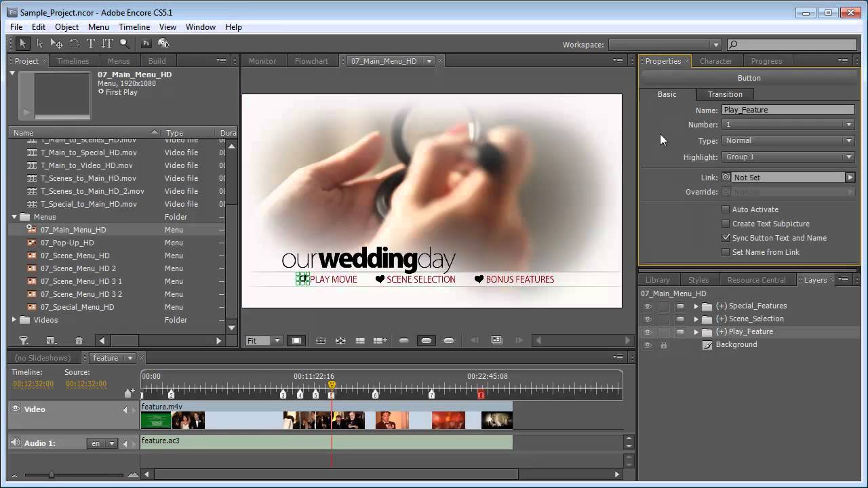Click the timeline zoom slider handle
The height and width of the screenshot is (488, 868).
[x=51, y=474]
